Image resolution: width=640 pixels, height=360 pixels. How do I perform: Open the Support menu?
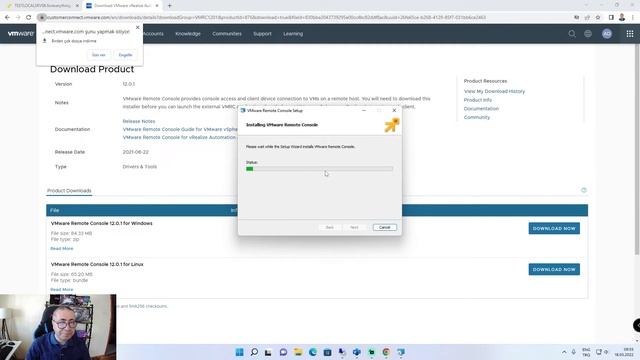click(262, 34)
